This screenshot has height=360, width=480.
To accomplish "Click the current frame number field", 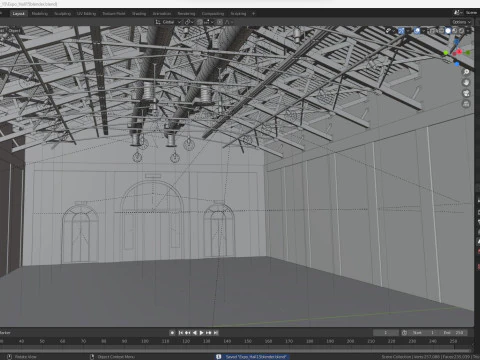I will pos(386,333).
